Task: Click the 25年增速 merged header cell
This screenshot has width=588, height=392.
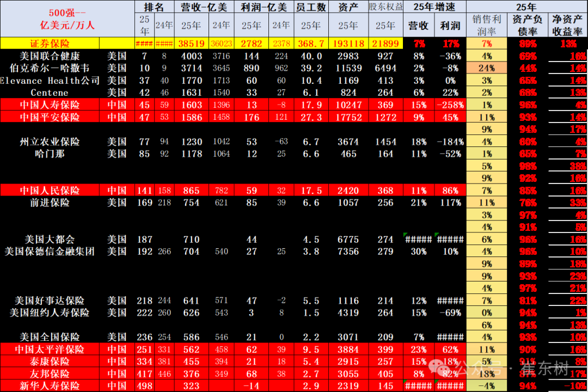Action: pyautogui.click(x=434, y=7)
